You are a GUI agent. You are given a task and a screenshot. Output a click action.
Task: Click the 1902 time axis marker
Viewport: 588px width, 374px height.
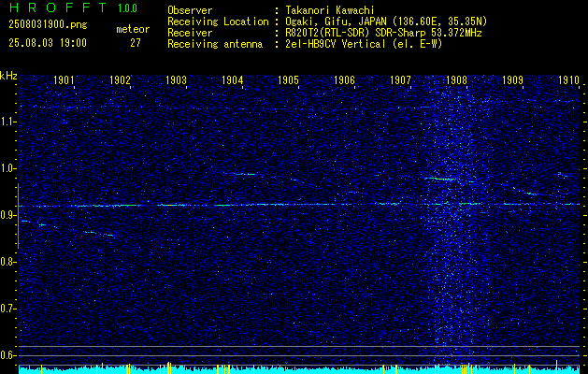[120, 79]
